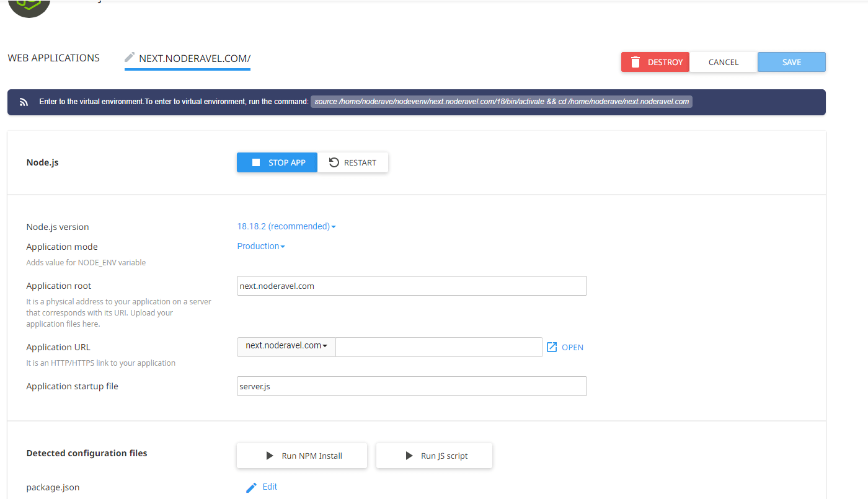This screenshot has height=499, width=868.
Task: Click the pencil icon beside NEXT.NODERAVEL.COM/
Action: coord(130,58)
